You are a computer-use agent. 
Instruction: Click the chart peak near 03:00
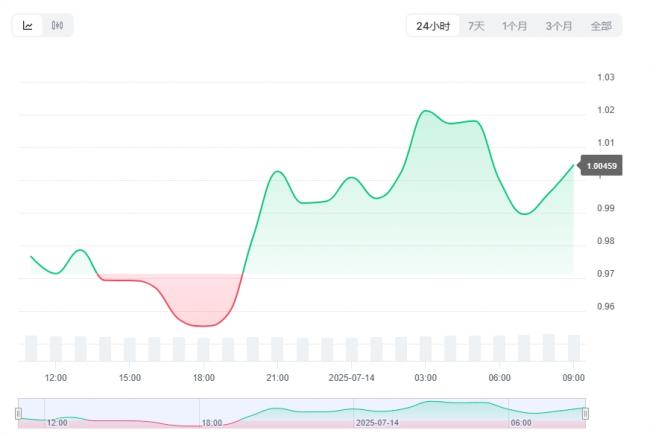(425, 111)
